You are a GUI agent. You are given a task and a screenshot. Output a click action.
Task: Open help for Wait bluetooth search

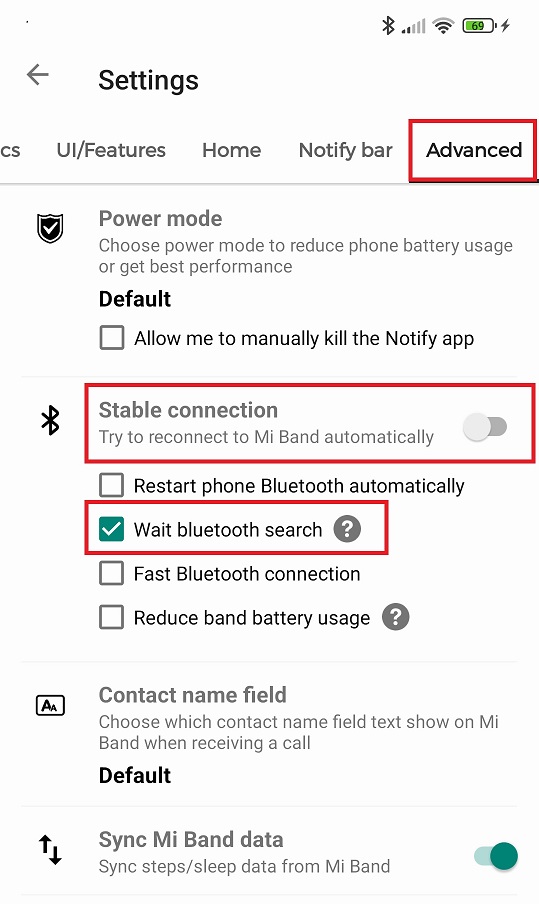click(x=347, y=529)
